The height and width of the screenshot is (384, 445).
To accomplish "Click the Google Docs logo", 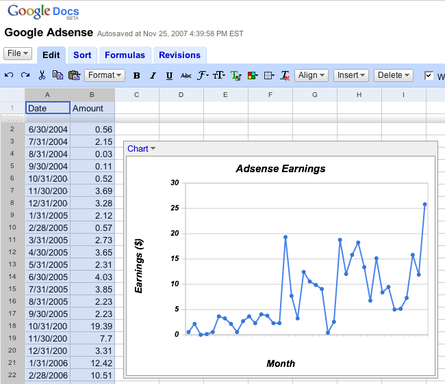I will click(43, 12).
